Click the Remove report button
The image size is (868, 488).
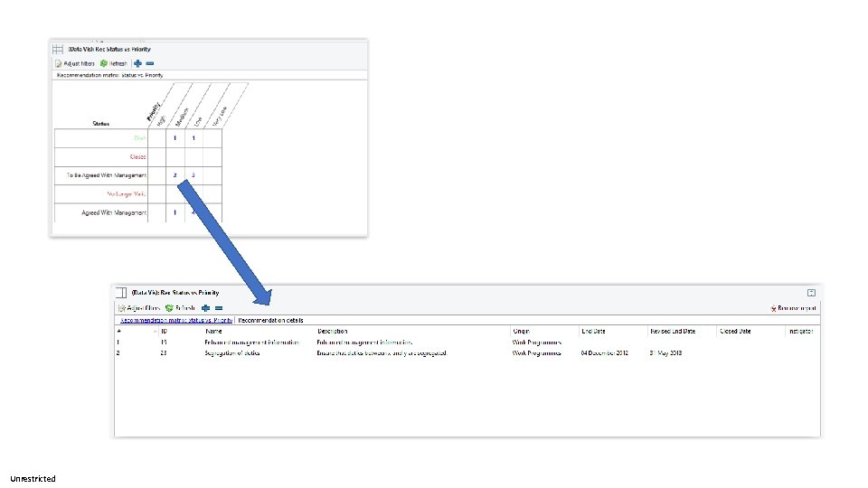(793, 308)
